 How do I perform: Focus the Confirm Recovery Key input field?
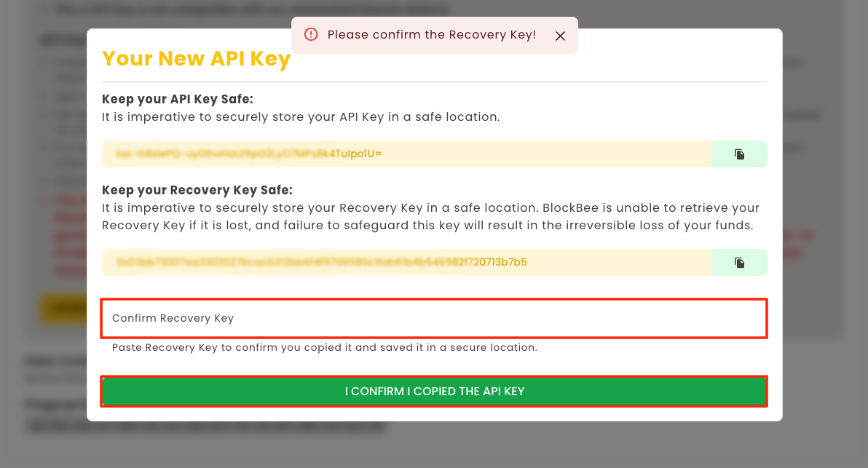(433, 319)
